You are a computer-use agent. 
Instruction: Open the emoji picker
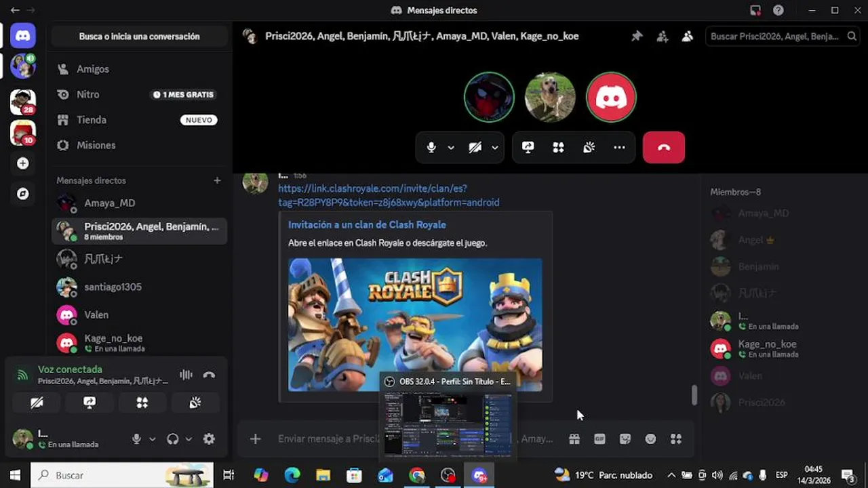tap(650, 439)
